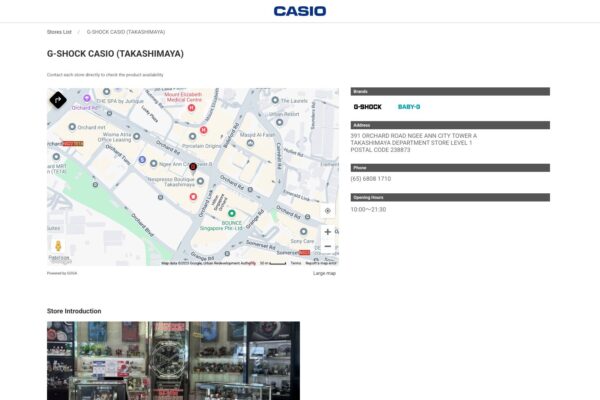Select THE SPA by Jurlique purple marker
Viewport: 600px width, 400px height.
(x=87, y=98)
